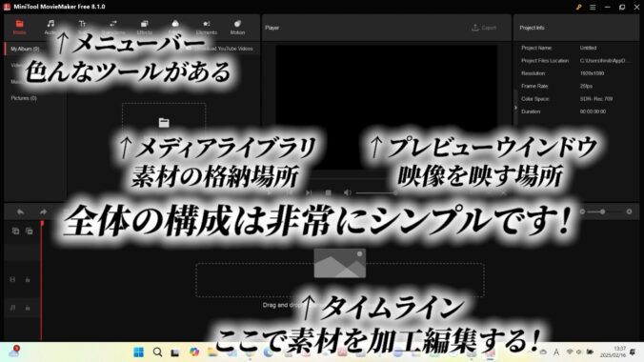Open the hamburger menu in the title bar
The width and height of the screenshot is (644, 362).
593,7
